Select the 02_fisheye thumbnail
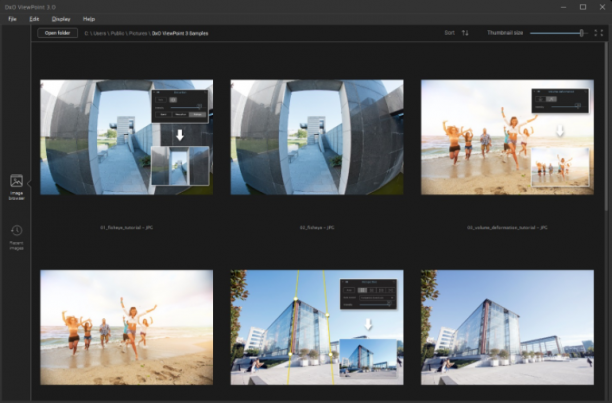Screen dimensions: 612x403 point(317,137)
